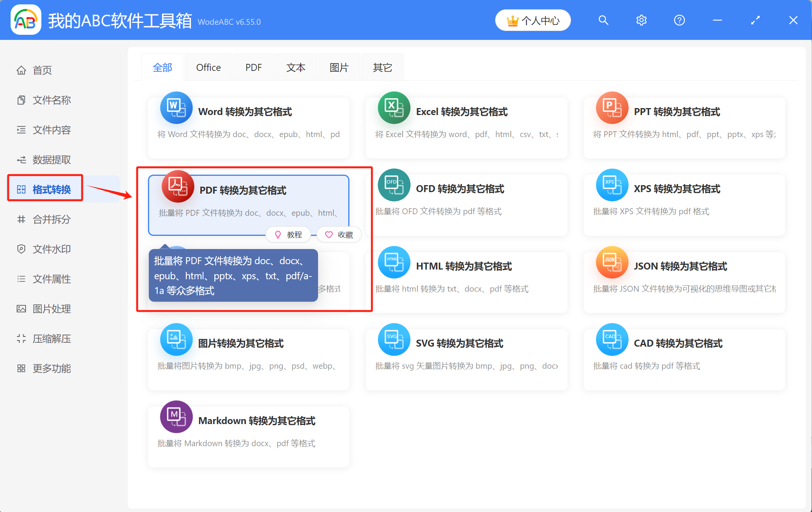This screenshot has width=812, height=512.
Task: Click the 教程 tutorial button
Action: pos(288,234)
